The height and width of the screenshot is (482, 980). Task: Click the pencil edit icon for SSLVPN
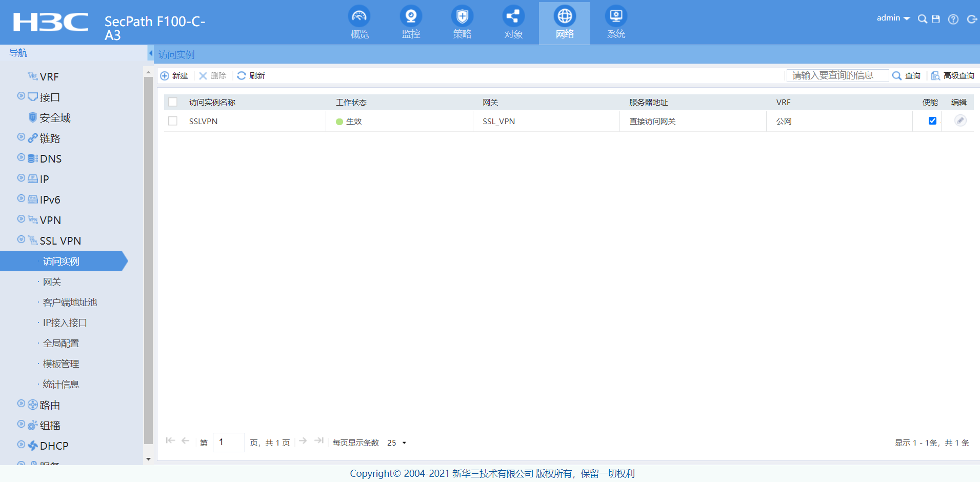tap(960, 120)
